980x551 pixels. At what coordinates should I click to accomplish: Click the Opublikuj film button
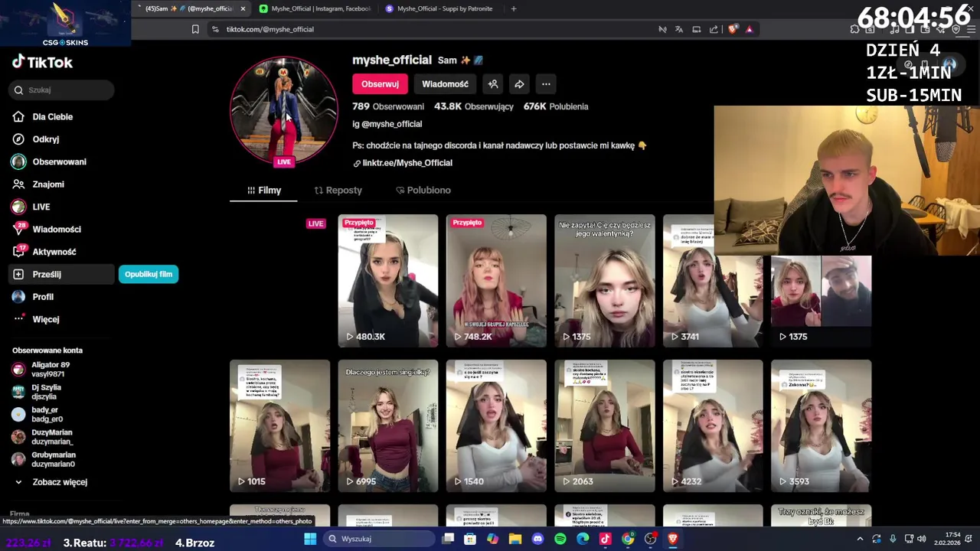click(x=149, y=274)
